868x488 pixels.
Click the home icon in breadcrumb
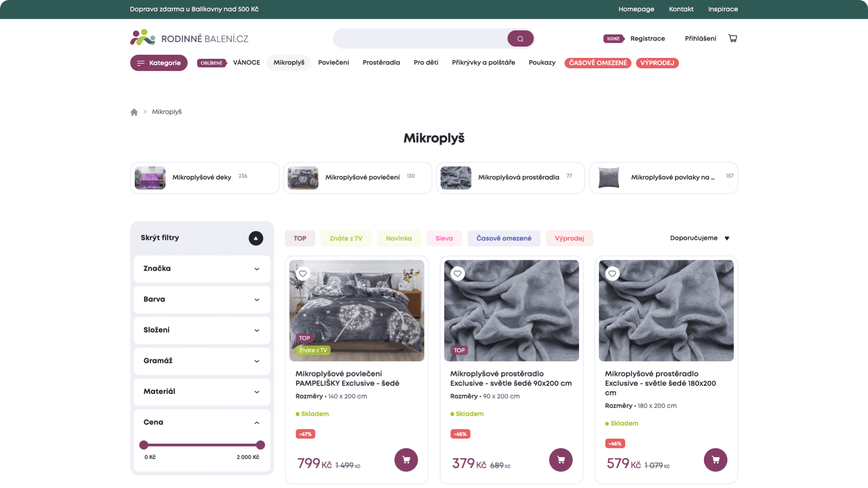point(134,112)
